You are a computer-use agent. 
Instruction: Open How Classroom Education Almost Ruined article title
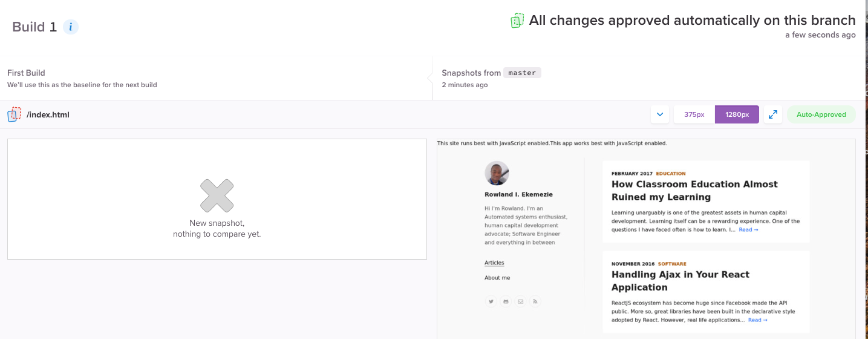[x=694, y=191]
